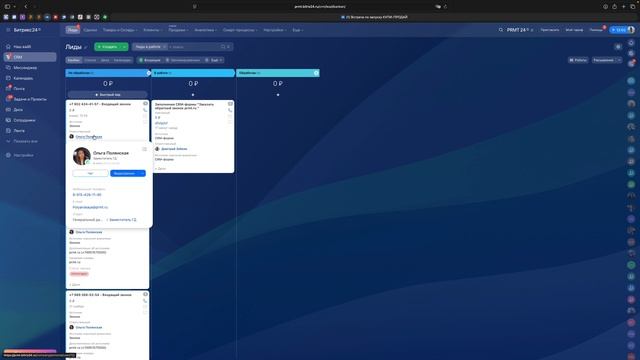Open Почта in the left sidebar
The image size is (640, 360).
pos(30,89)
